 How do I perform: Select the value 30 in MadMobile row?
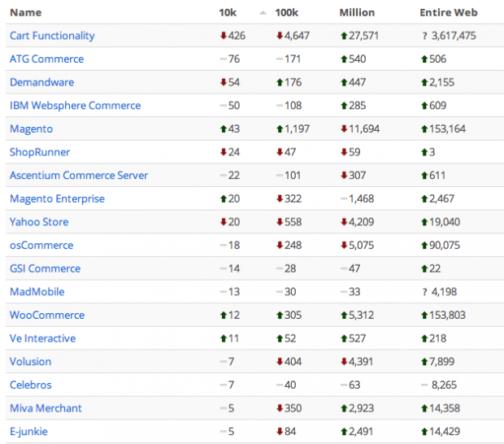click(x=290, y=292)
